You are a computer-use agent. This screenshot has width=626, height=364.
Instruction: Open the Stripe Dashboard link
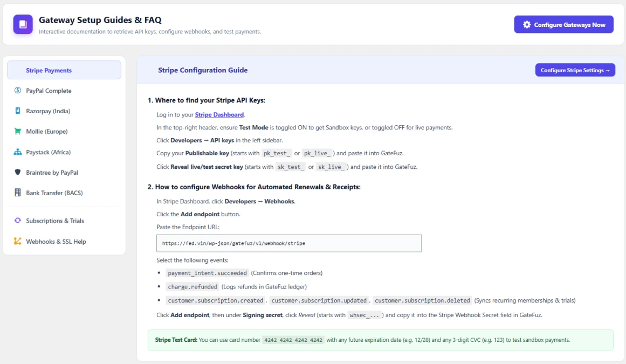pos(219,114)
